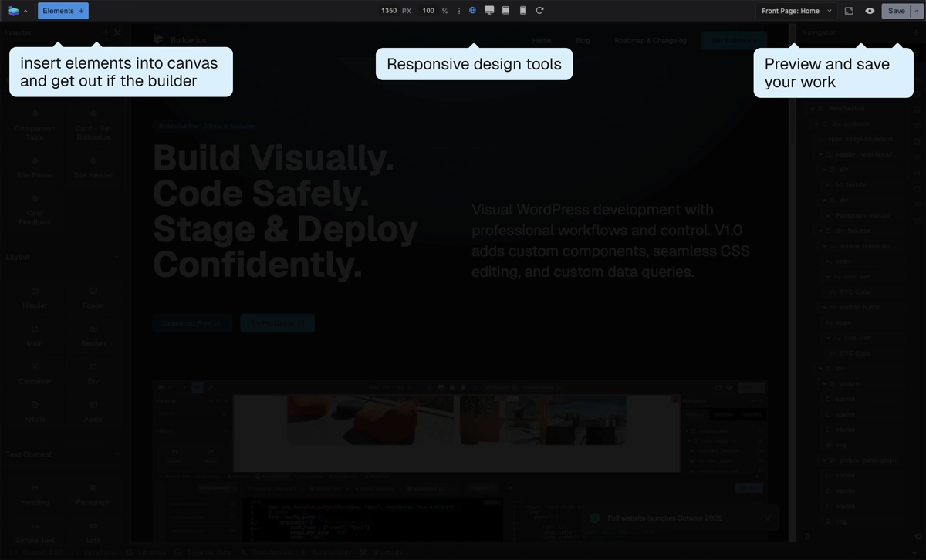Viewport: 926px width, 560px height.
Task: Switch to desktop viewport preview
Action: pyautogui.click(x=489, y=11)
